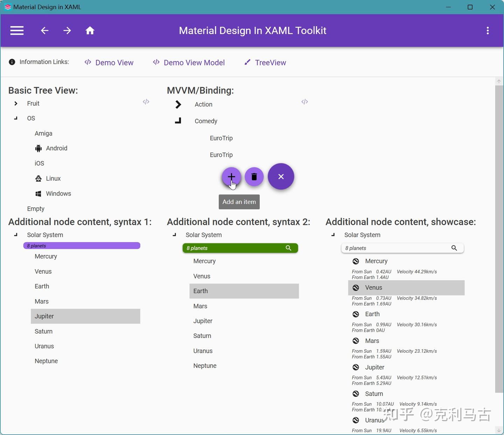Image resolution: width=504 pixels, height=435 pixels.
Task: Click the search icon in green planets field
Action: (x=288, y=248)
